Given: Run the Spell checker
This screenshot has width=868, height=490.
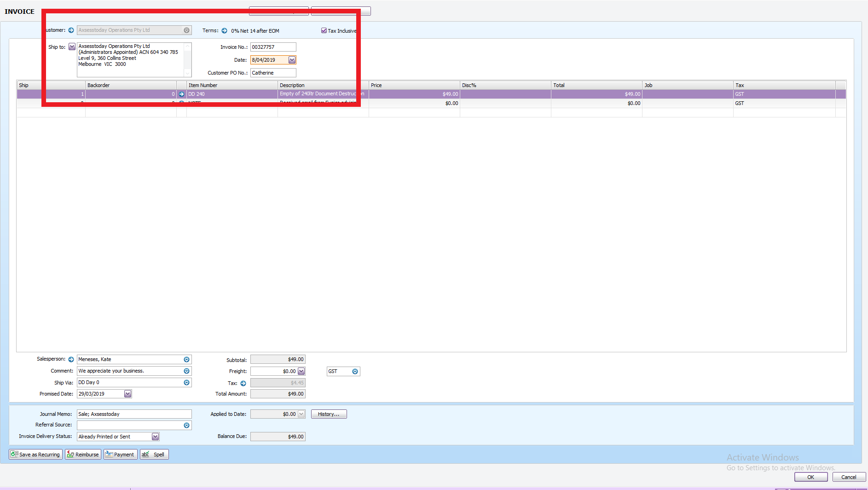Looking at the screenshot, I should (x=154, y=455).
